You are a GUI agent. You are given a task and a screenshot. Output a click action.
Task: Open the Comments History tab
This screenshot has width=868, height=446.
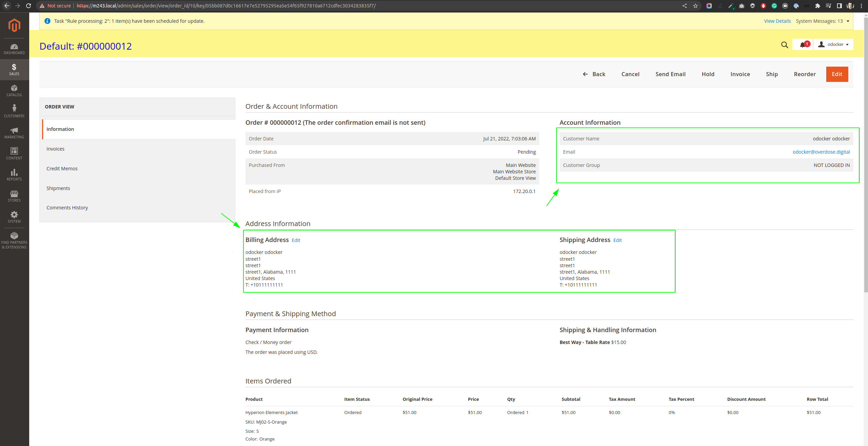click(x=67, y=208)
